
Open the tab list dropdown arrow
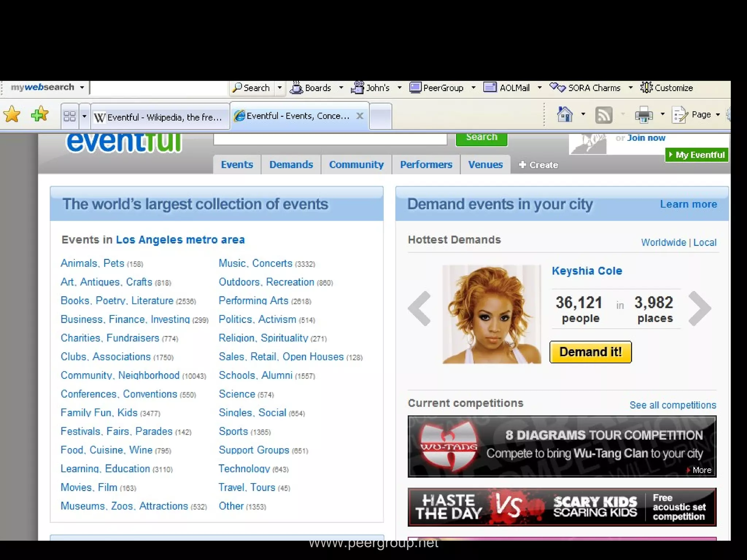tap(85, 116)
